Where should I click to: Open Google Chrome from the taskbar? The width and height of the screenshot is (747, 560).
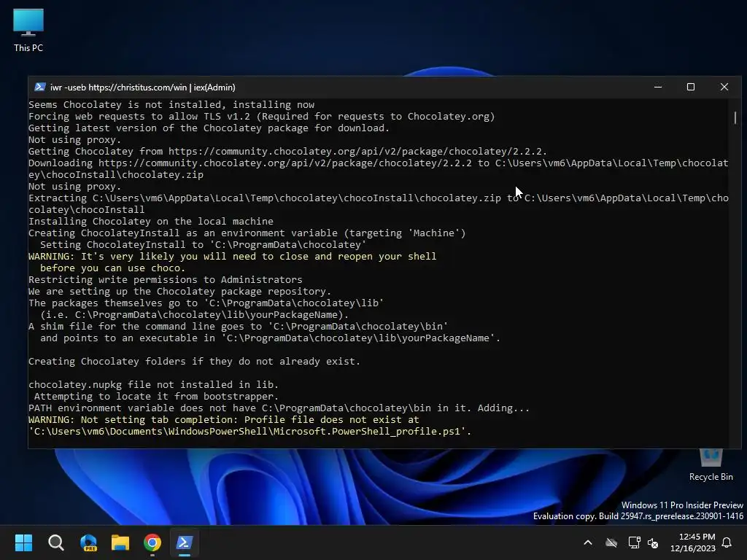pyautogui.click(x=152, y=542)
